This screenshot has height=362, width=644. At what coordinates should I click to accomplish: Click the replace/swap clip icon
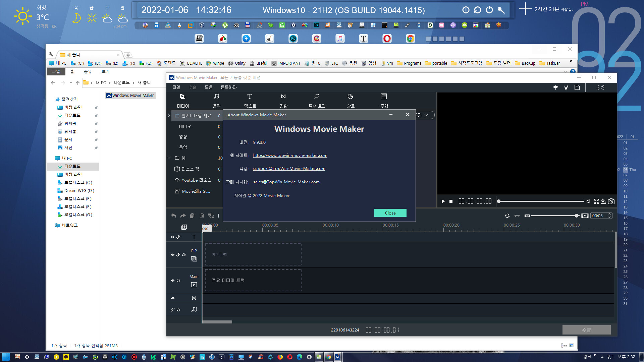[x=211, y=216]
